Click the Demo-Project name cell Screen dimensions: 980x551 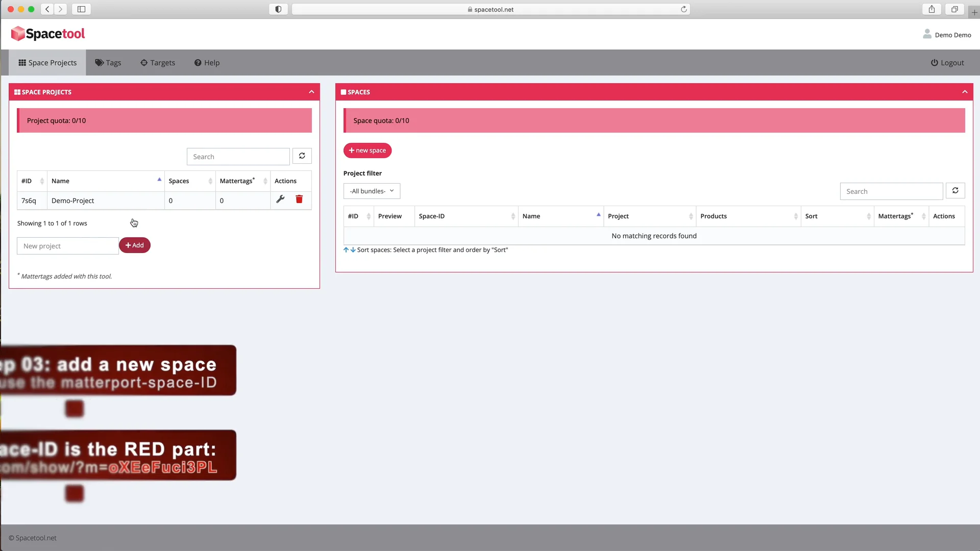pos(106,201)
